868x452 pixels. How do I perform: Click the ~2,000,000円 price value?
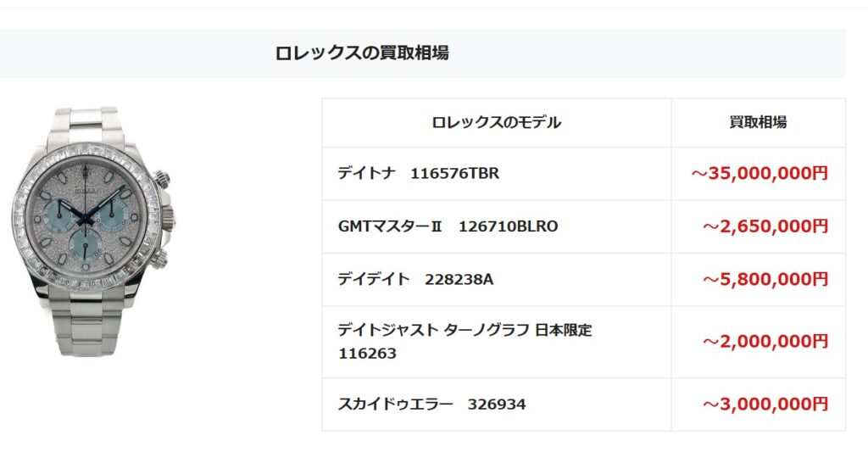(x=765, y=342)
